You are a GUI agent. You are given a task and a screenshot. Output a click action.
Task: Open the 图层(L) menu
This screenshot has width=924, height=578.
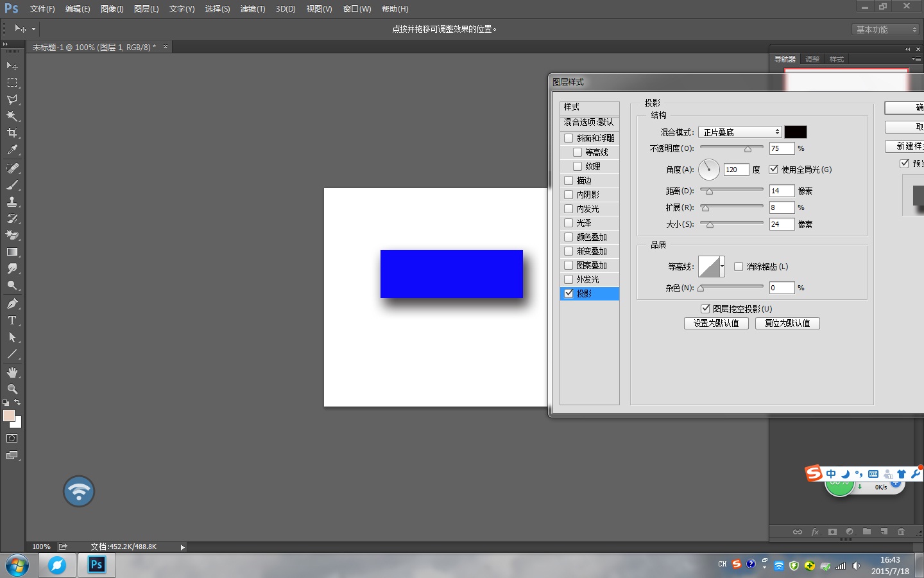pyautogui.click(x=146, y=9)
